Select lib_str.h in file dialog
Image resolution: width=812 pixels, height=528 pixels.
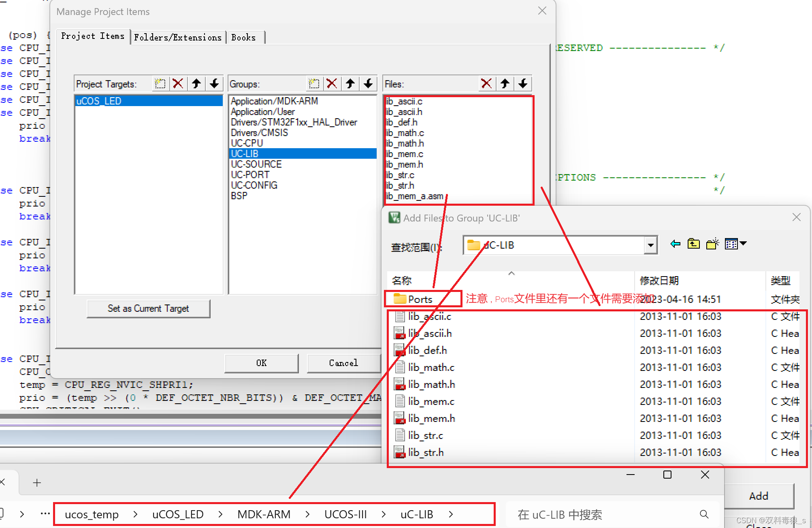click(419, 452)
